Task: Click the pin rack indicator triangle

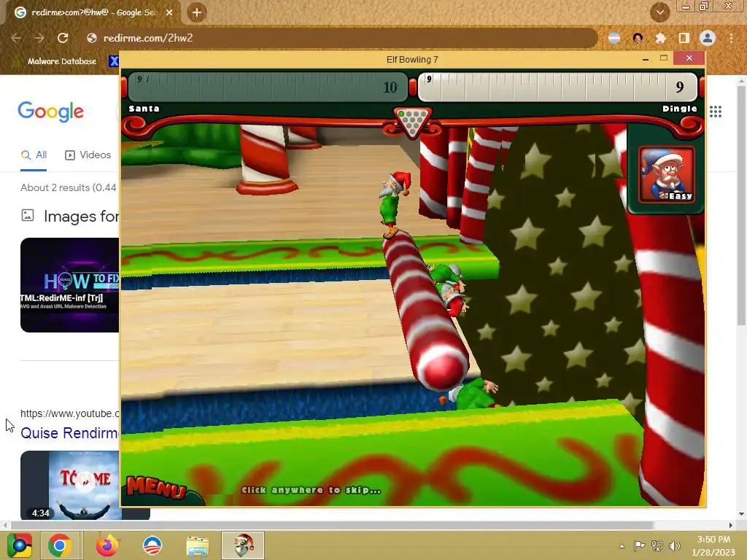Action: pyautogui.click(x=413, y=122)
